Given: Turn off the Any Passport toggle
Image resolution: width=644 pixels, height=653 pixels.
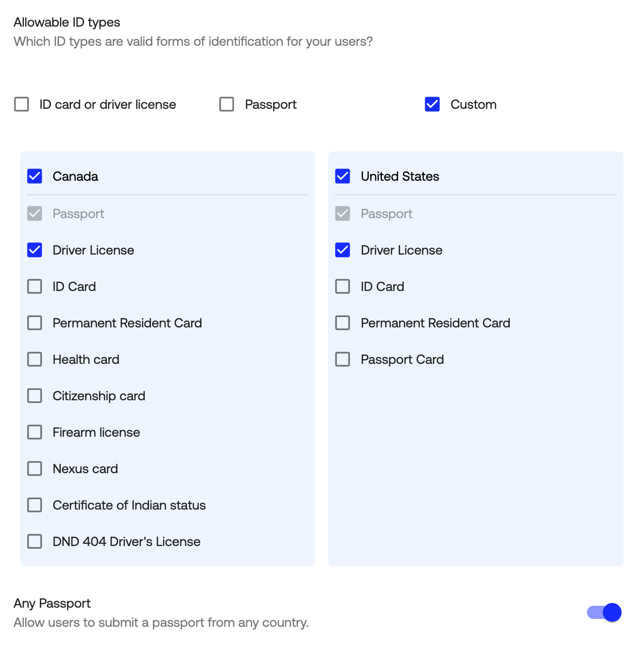Looking at the screenshot, I should coord(604,612).
